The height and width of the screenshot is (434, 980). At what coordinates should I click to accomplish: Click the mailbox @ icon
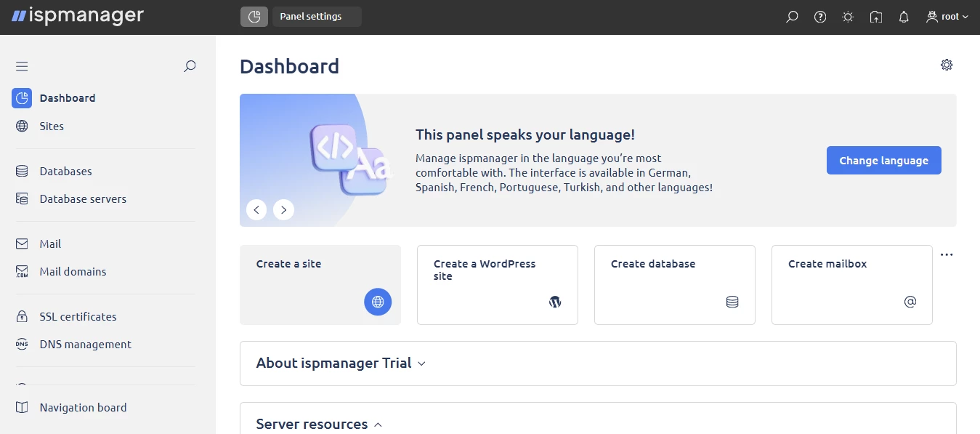(x=910, y=301)
